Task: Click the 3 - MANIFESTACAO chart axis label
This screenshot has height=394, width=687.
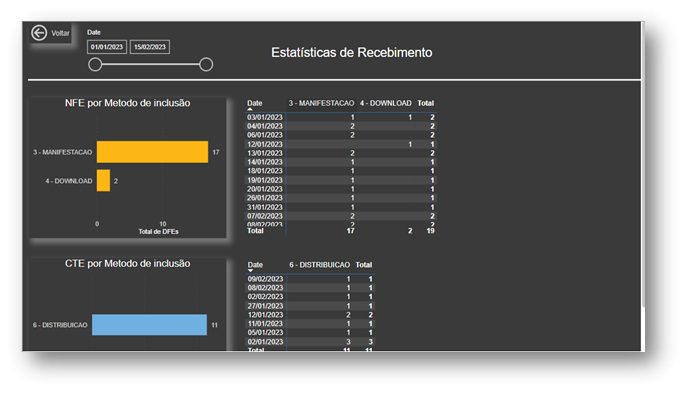Action: coord(63,153)
